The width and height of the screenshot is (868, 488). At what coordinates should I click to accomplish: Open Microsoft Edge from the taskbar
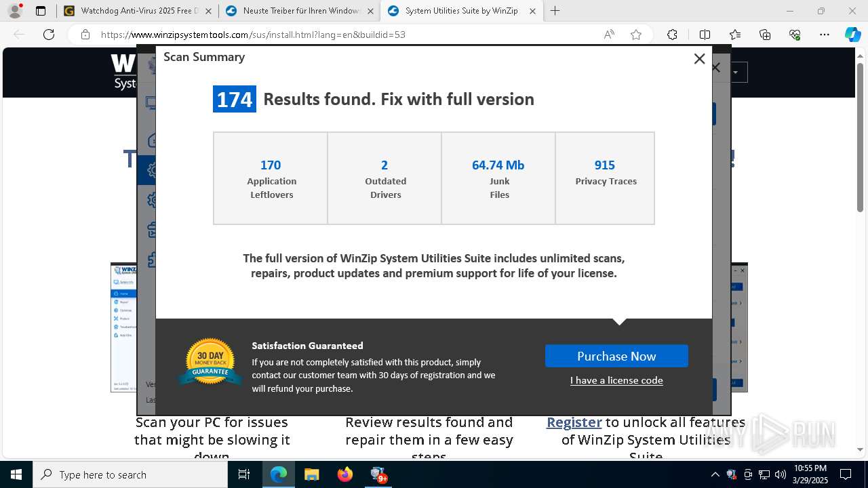point(279,474)
